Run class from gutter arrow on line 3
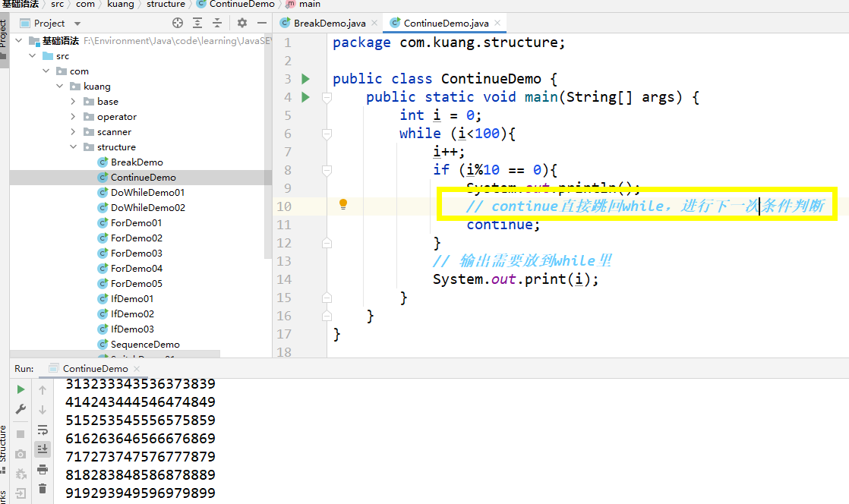 [305, 79]
